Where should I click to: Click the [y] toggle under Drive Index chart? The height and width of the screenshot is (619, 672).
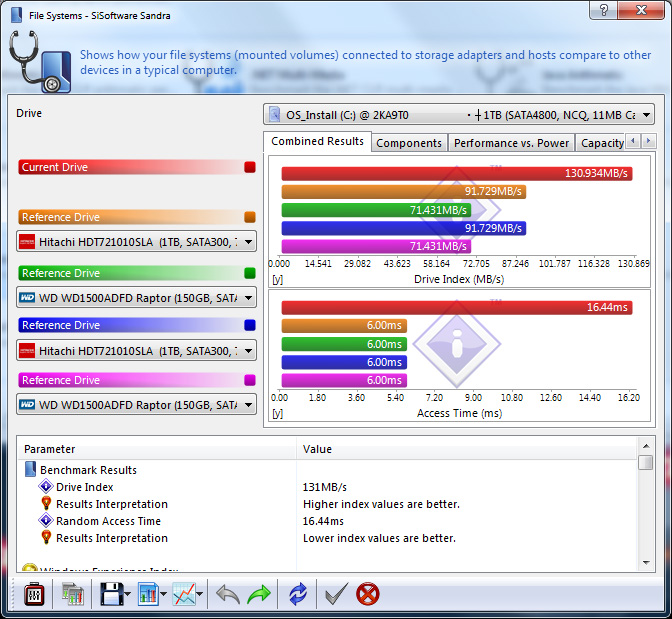click(277, 279)
